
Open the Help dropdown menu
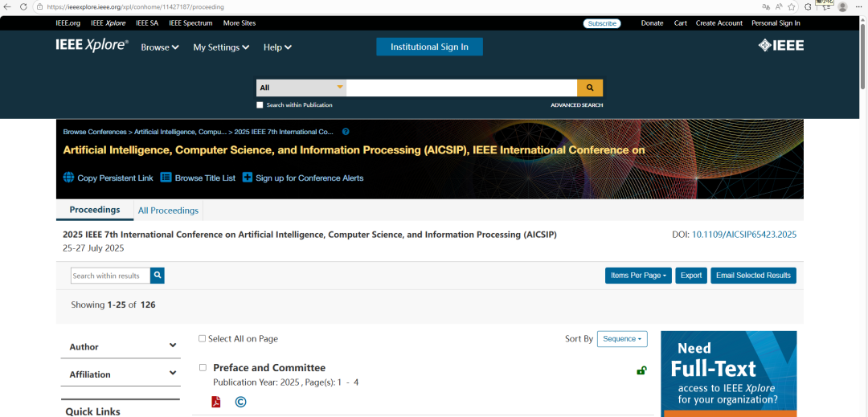pos(277,47)
